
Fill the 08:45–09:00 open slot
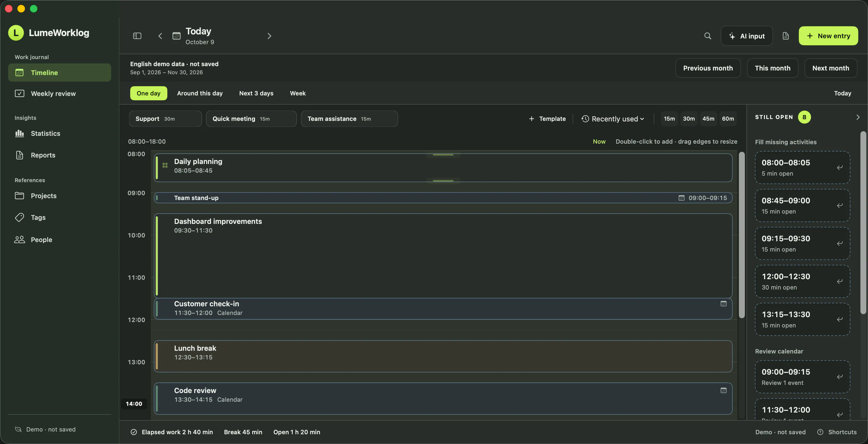pos(802,205)
